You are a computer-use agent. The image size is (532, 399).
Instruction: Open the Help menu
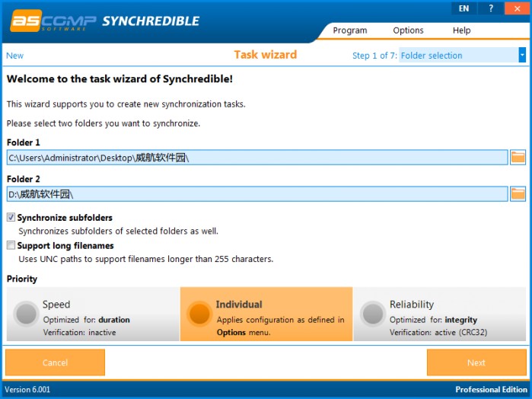(461, 30)
